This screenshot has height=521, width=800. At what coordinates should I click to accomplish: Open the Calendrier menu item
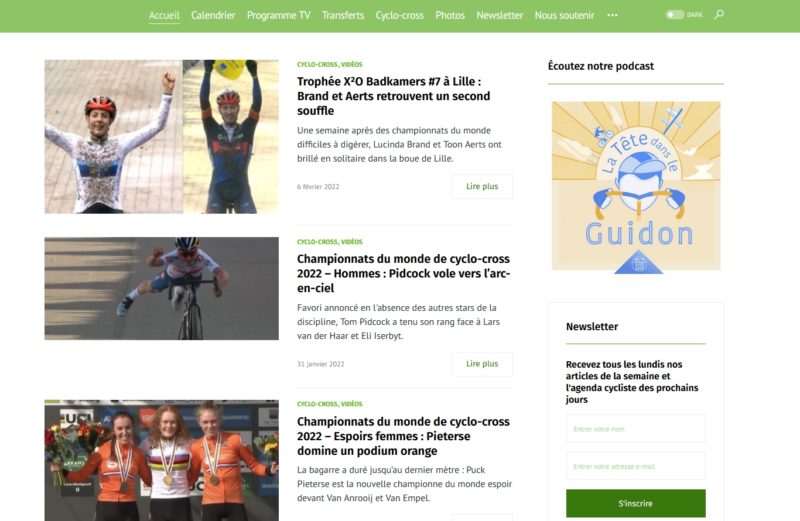click(x=213, y=15)
